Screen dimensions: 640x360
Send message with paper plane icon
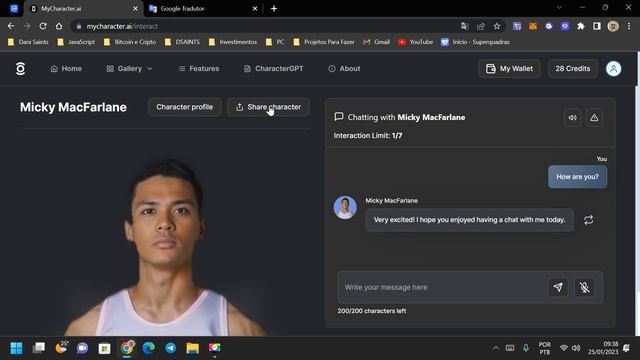(558, 287)
